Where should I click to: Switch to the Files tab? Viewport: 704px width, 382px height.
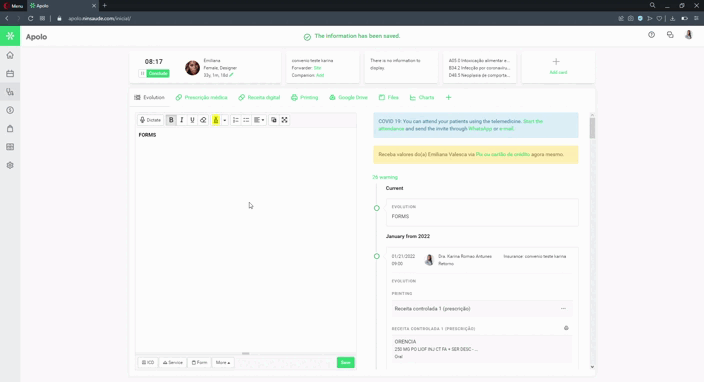click(x=388, y=97)
